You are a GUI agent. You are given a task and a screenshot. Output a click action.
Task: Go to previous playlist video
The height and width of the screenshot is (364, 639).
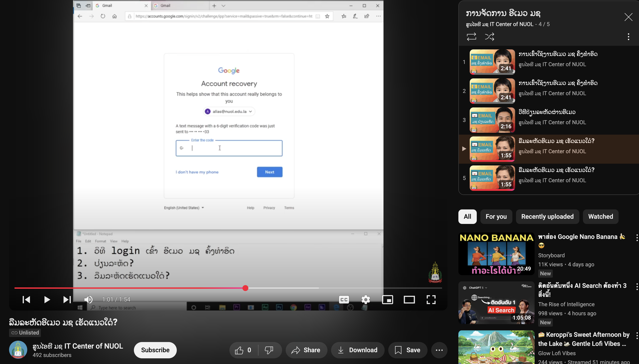coord(26,299)
